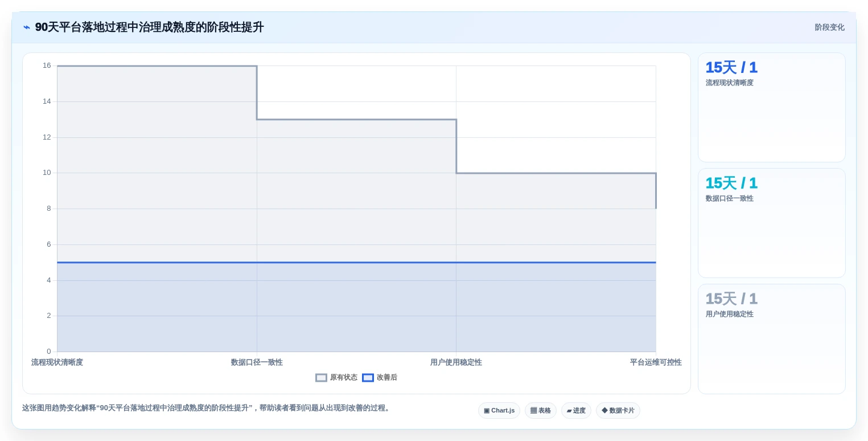Click the lightning icon beside the title
Screen dimensions: 868x441
(27, 27)
